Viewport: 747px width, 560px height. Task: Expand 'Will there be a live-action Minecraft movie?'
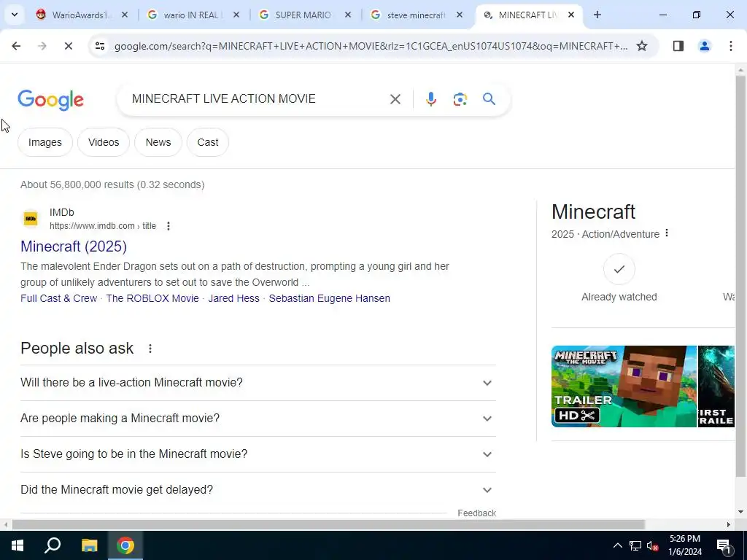(258, 383)
